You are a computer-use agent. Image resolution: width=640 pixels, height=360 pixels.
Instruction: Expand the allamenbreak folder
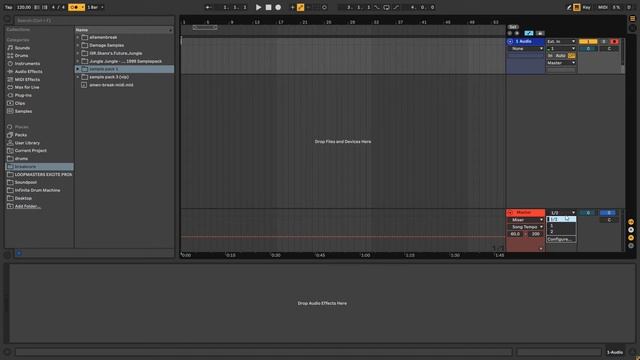click(78, 37)
